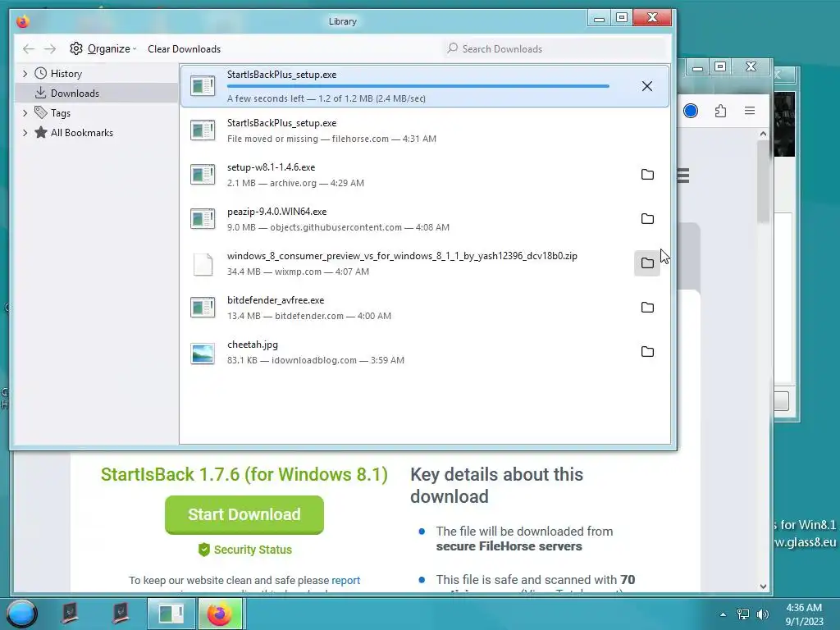Expand the Tags tree node
840x630 pixels.
[25, 113]
